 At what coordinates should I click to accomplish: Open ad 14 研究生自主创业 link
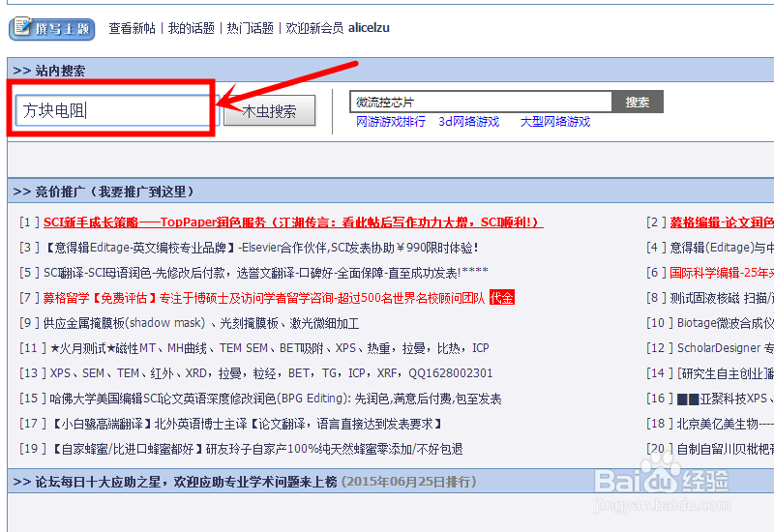[725, 373]
